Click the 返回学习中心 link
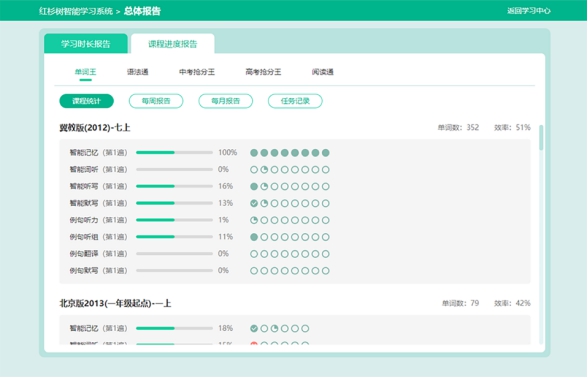The image size is (588, 378). tap(529, 11)
